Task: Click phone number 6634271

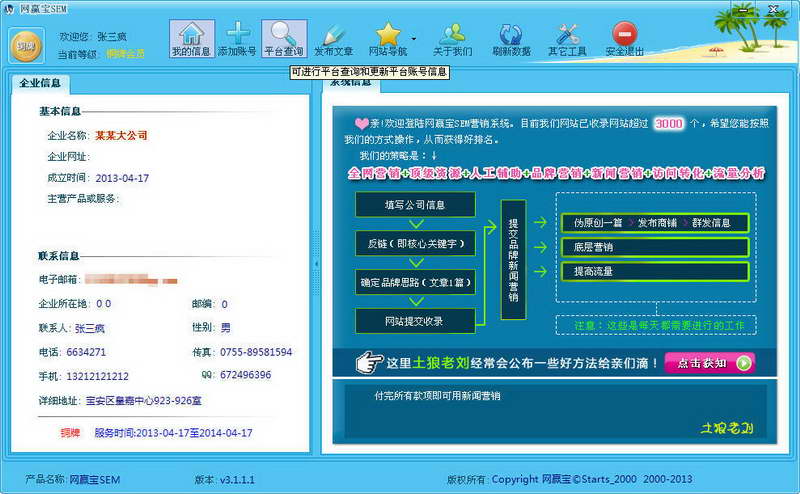Action: pos(86,352)
